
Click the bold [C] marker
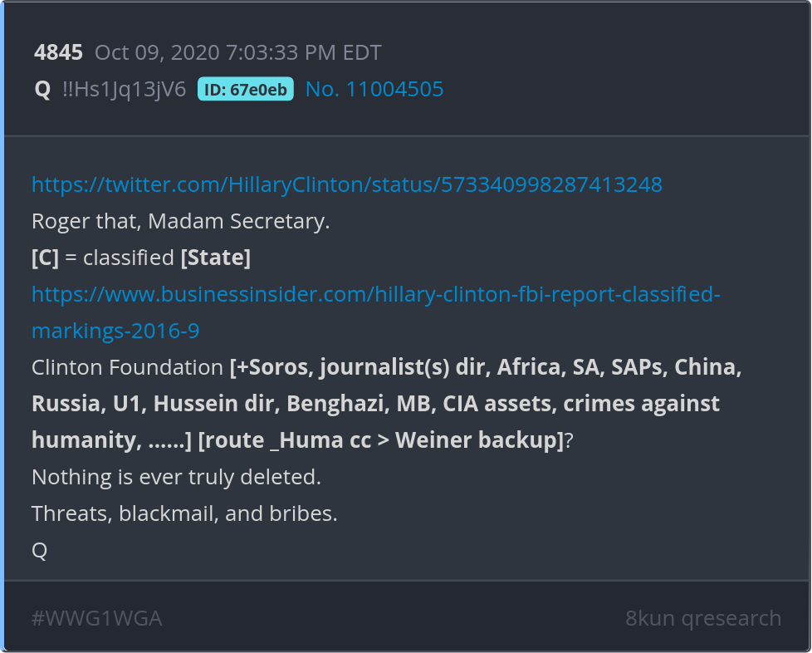(45, 258)
